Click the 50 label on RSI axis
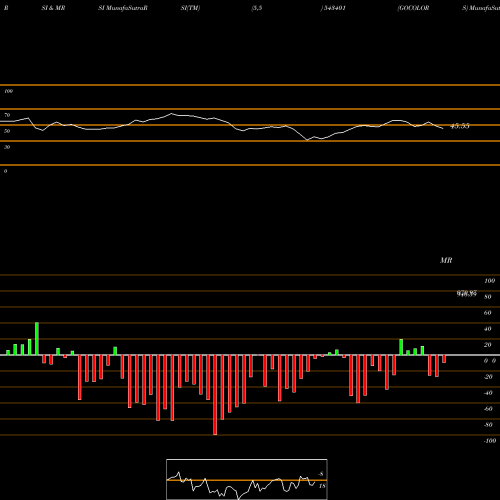 tap(7, 131)
